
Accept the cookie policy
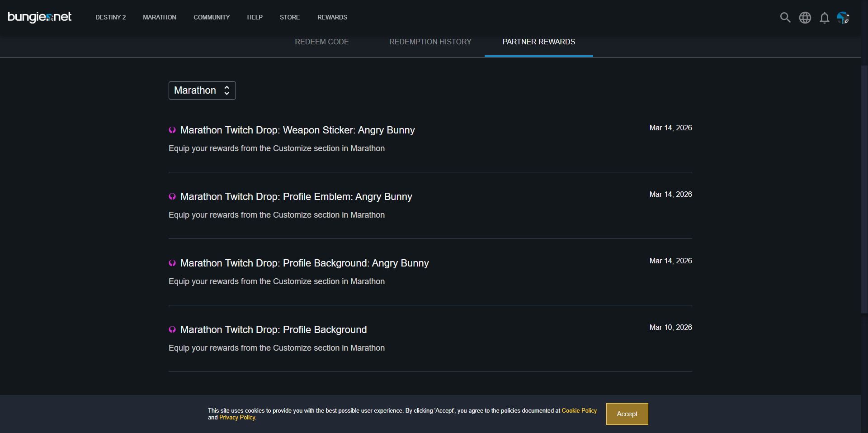point(627,414)
